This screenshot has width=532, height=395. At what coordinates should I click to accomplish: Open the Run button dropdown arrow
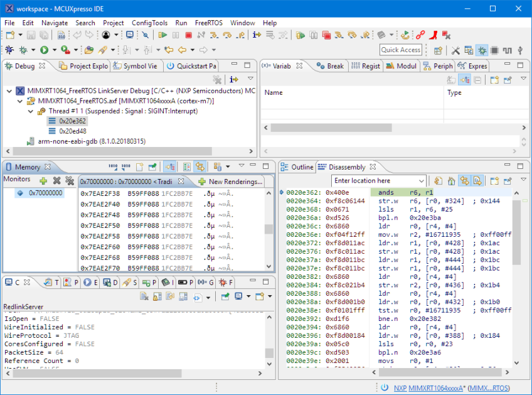(55, 50)
